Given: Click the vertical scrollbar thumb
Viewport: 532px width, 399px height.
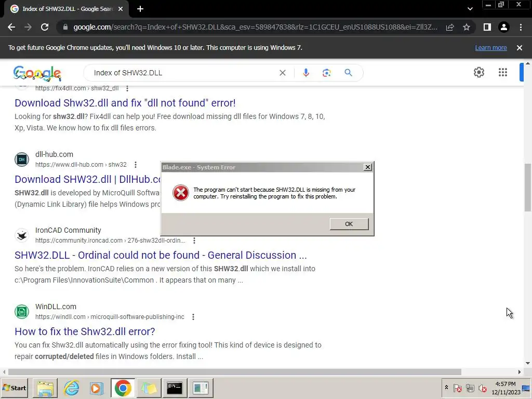Looking at the screenshot, I should [528, 187].
